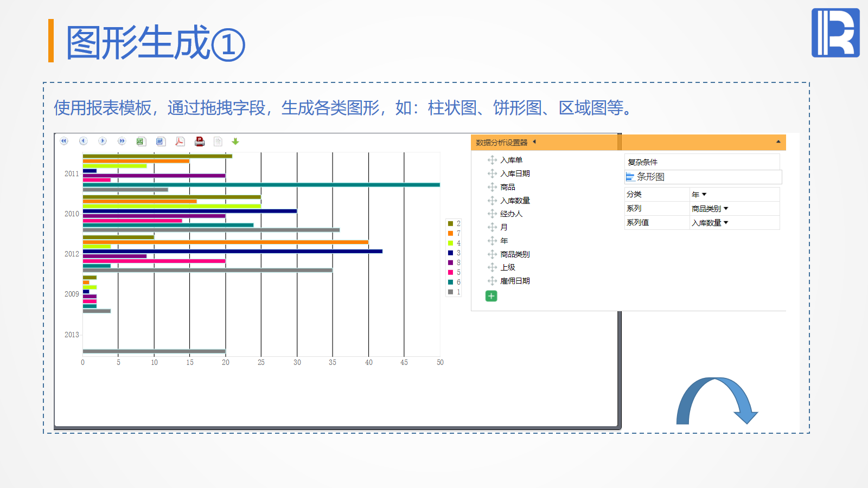Viewport: 868px width, 488px height.
Task: Export the report as PDF
Action: [x=180, y=142]
